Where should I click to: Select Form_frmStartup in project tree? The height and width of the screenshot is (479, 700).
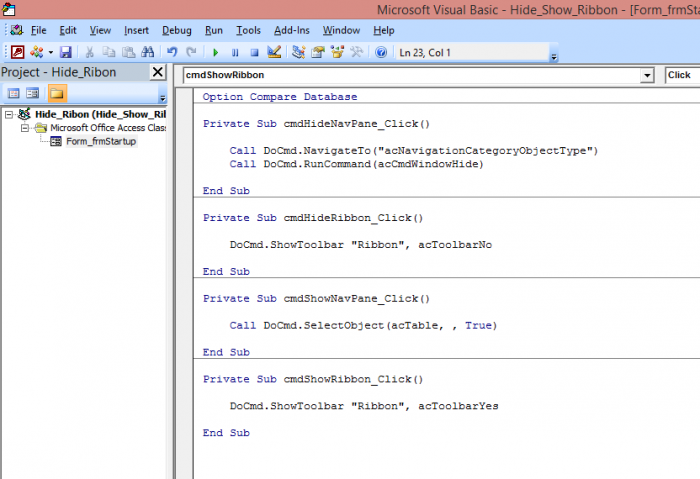(x=101, y=141)
